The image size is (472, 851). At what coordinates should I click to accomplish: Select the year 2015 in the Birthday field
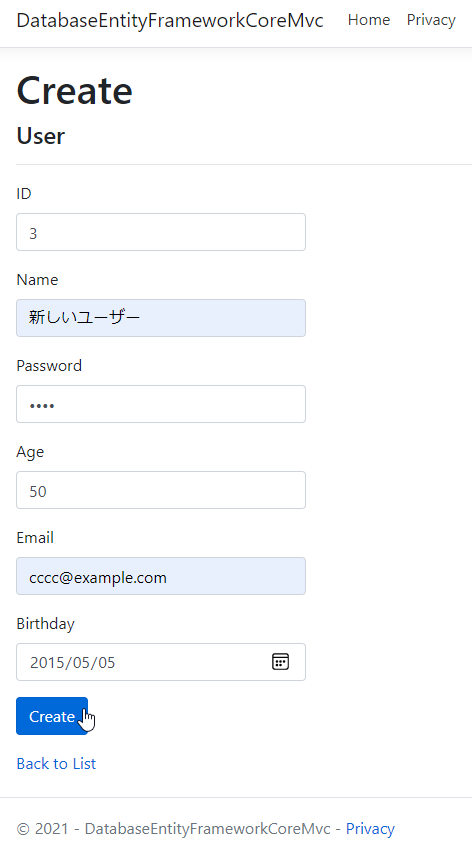click(45, 663)
